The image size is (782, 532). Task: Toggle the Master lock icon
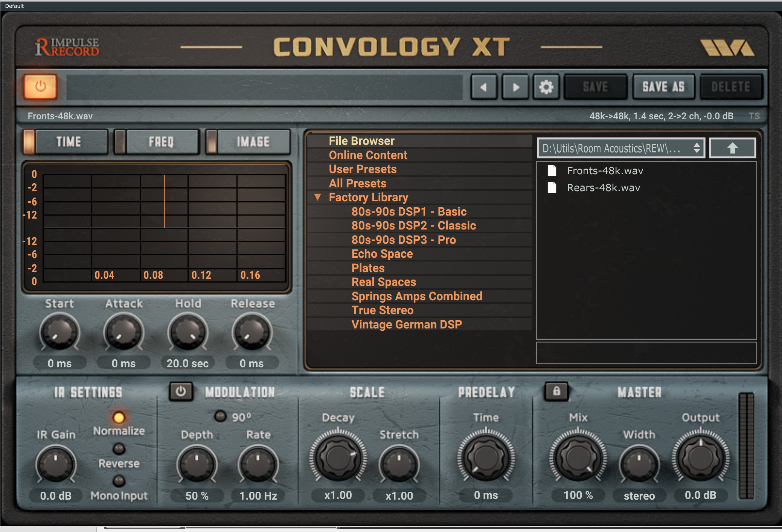[x=556, y=391]
